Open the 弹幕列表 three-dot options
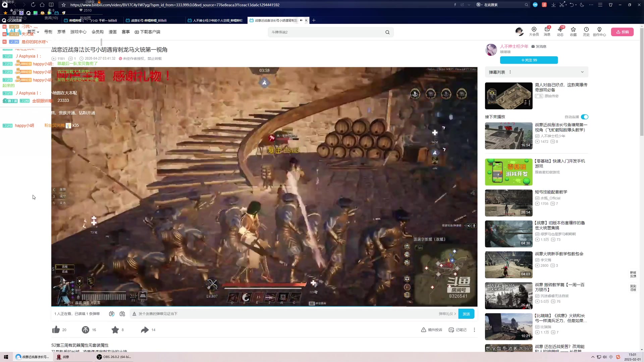The height and width of the screenshot is (362, 644). click(x=510, y=72)
